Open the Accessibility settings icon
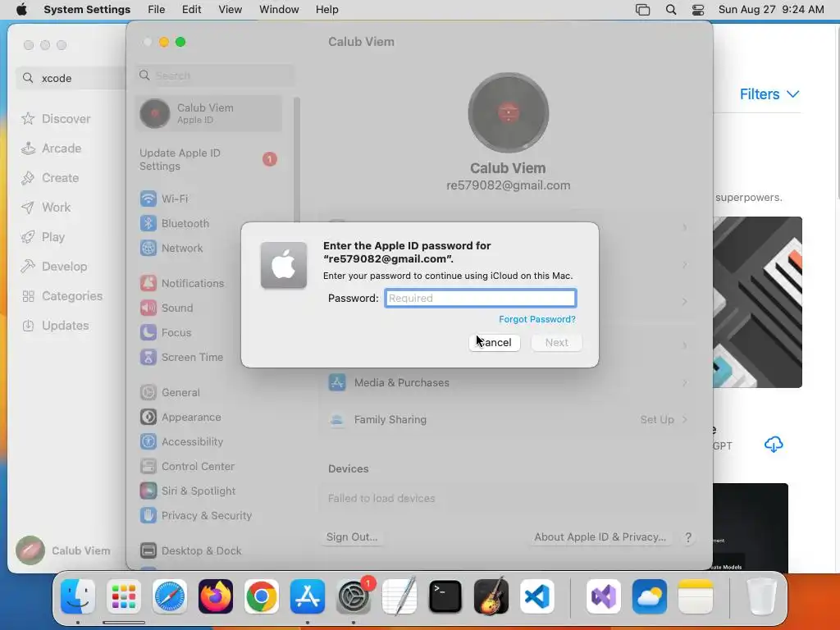This screenshot has width=840, height=630. click(148, 442)
